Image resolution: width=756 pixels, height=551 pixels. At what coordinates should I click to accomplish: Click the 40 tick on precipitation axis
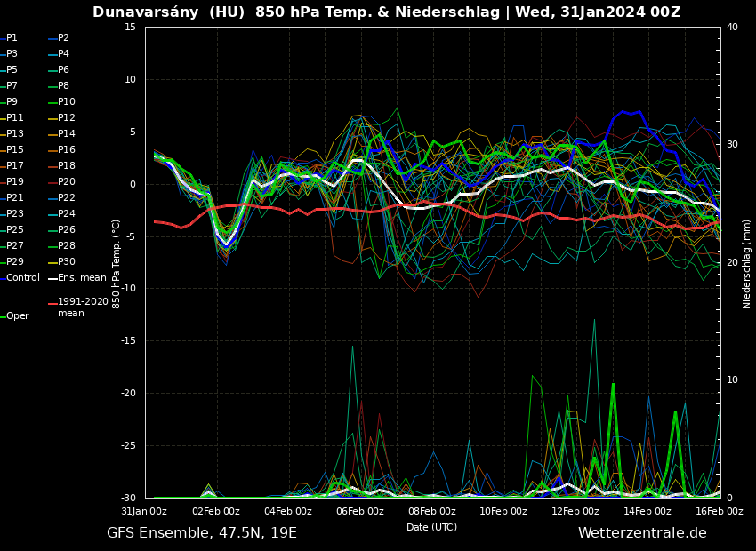click(732, 27)
